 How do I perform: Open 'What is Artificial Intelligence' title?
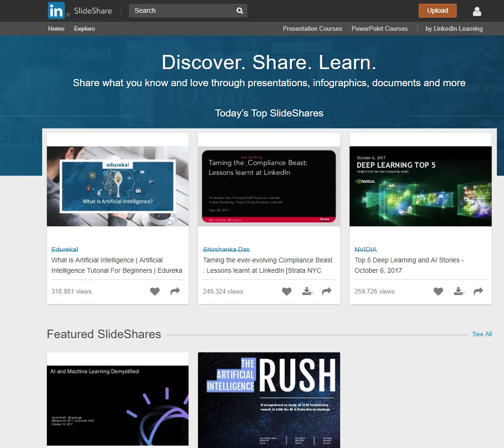[117, 265]
